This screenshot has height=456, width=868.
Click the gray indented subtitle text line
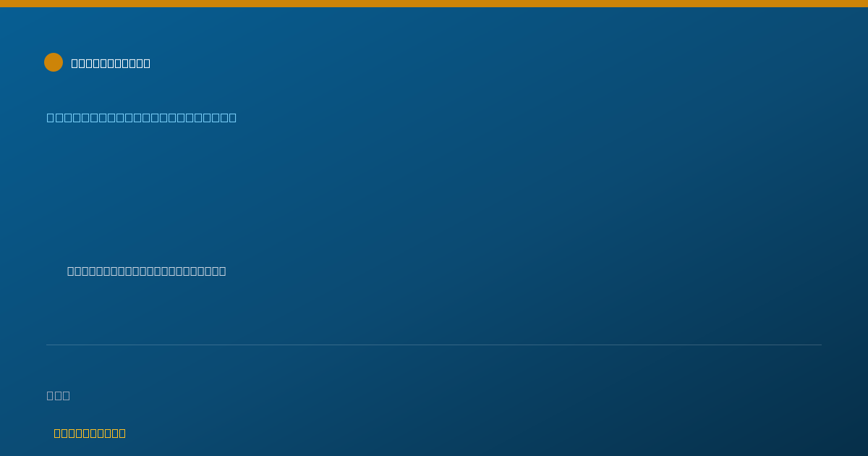[x=147, y=271]
